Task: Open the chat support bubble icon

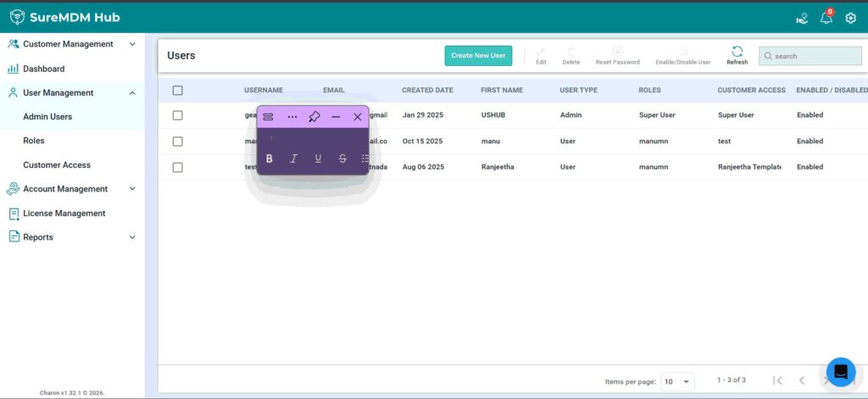Action: [841, 372]
